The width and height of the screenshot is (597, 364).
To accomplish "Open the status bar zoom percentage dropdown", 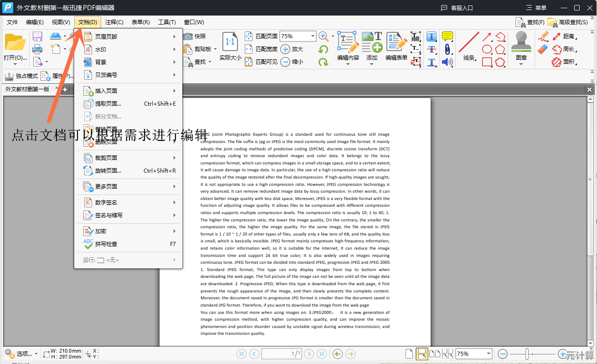I will pyautogui.click(x=489, y=354).
